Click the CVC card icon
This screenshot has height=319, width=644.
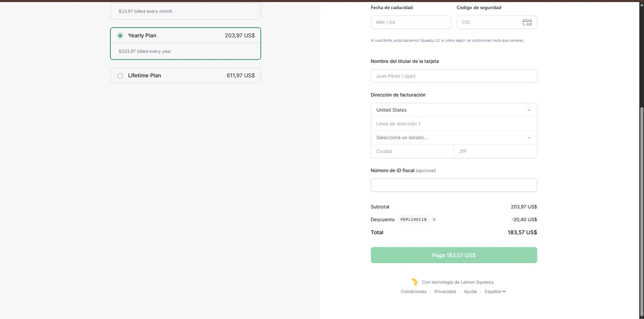pyautogui.click(x=527, y=22)
